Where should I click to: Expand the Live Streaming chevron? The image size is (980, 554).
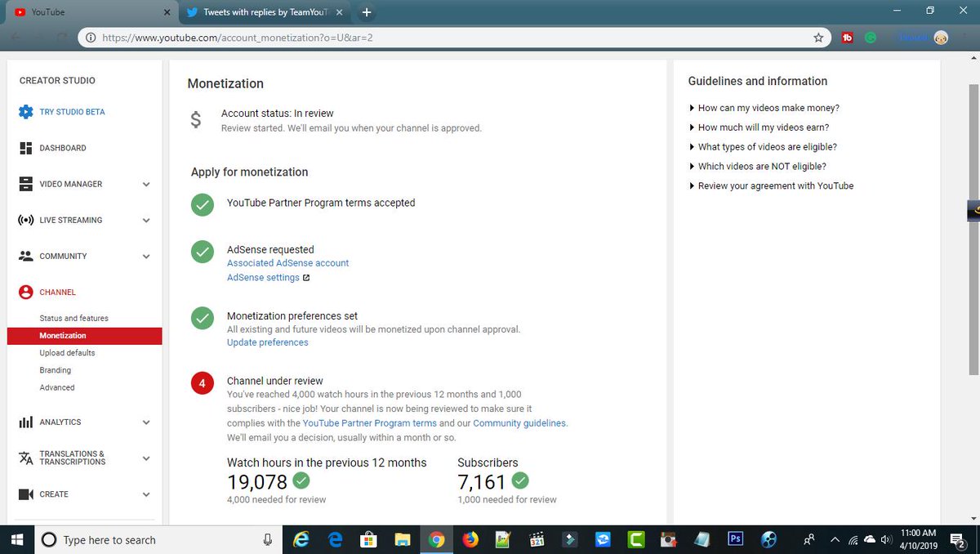(146, 221)
